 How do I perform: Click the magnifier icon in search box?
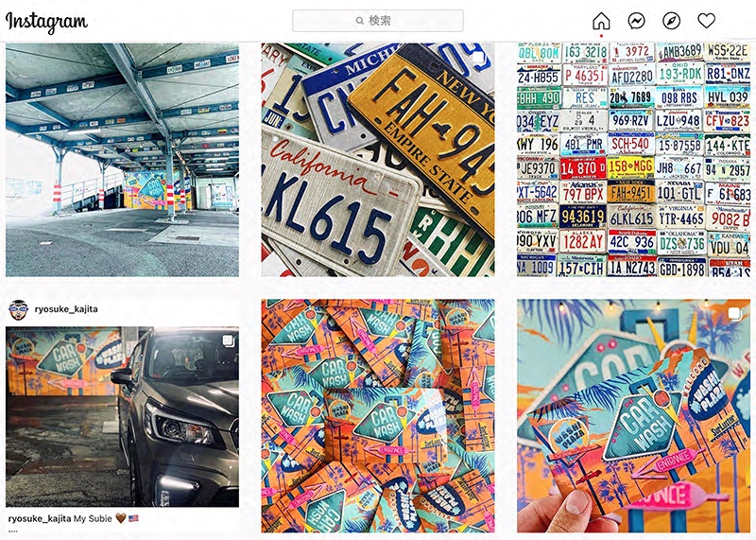point(360,21)
